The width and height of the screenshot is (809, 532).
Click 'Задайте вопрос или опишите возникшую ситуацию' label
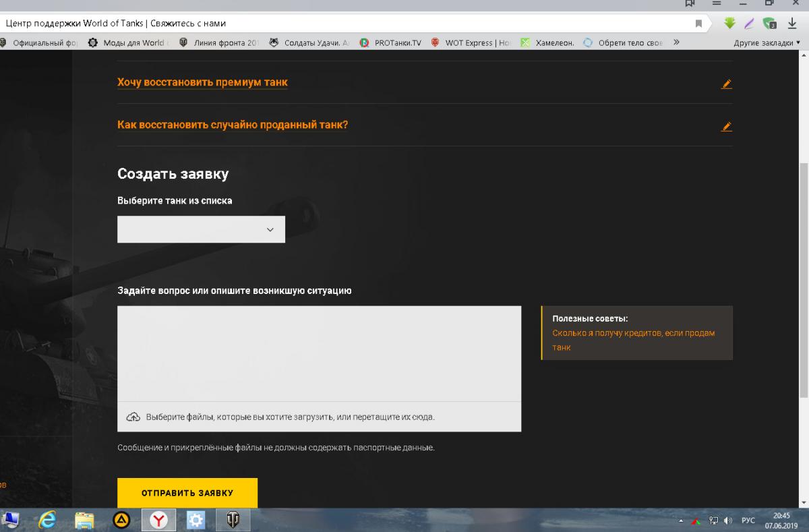pyautogui.click(x=235, y=291)
